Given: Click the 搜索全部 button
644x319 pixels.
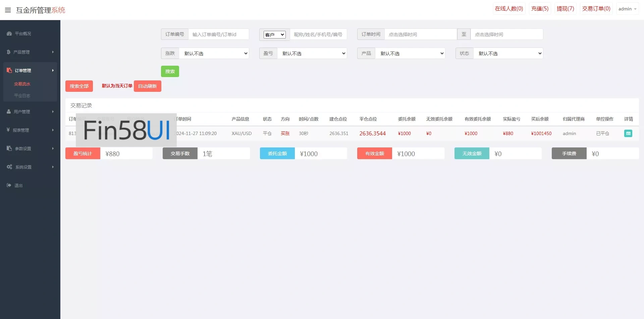Looking at the screenshot, I should [79, 86].
